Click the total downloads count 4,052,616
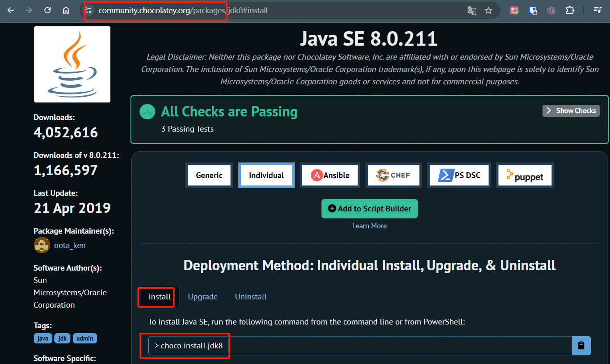This screenshot has width=610, height=364. point(66,132)
